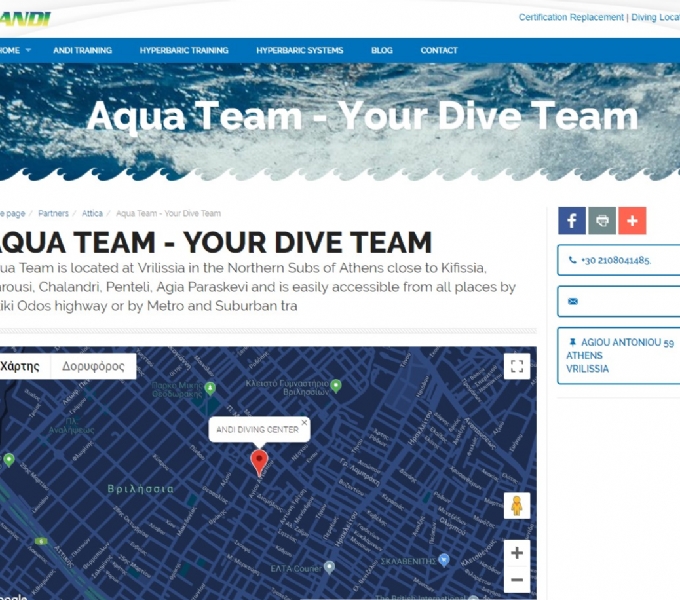Click the red map location marker
This screenshot has height=600, width=680.
[259, 463]
